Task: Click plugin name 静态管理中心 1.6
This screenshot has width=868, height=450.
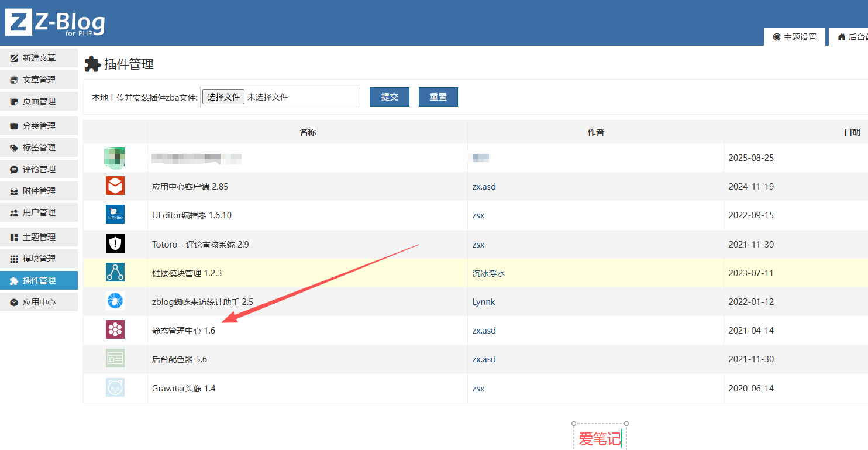Action: click(184, 331)
